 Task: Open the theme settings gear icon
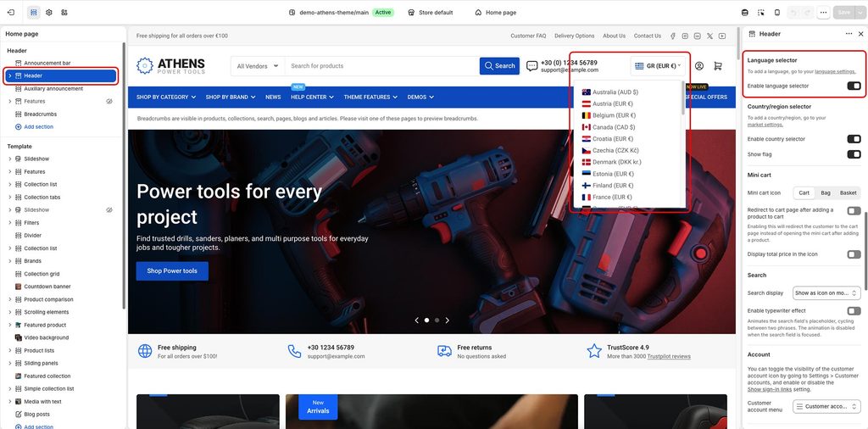[x=48, y=12]
